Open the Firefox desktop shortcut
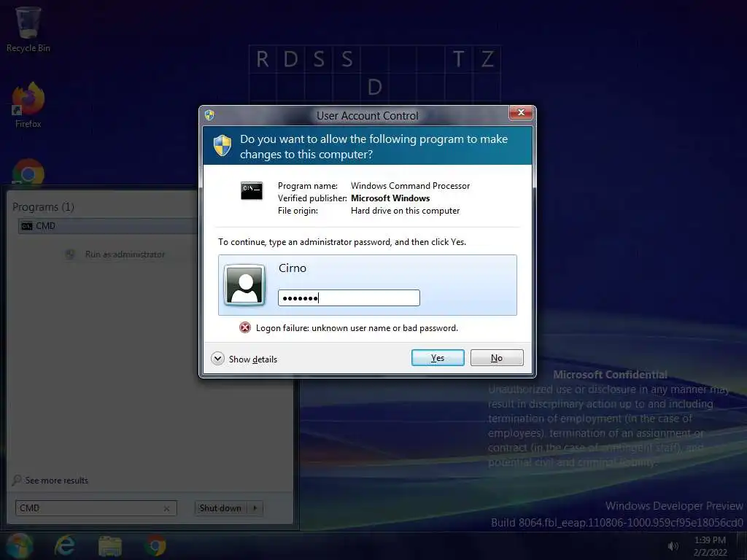The width and height of the screenshot is (747, 560). click(x=28, y=106)
